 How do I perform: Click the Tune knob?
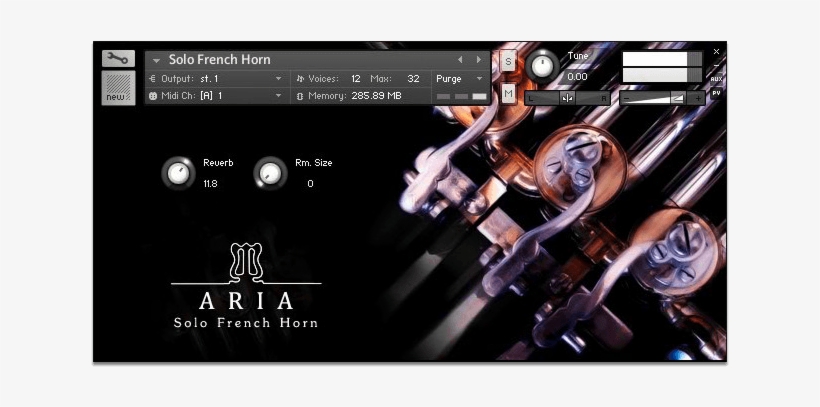click(x=543, y=66)
